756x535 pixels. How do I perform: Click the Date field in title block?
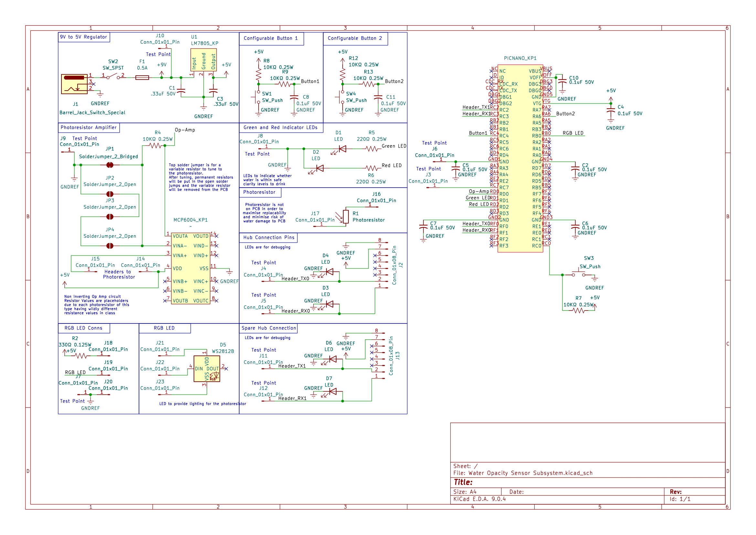[x=517, y=492]
